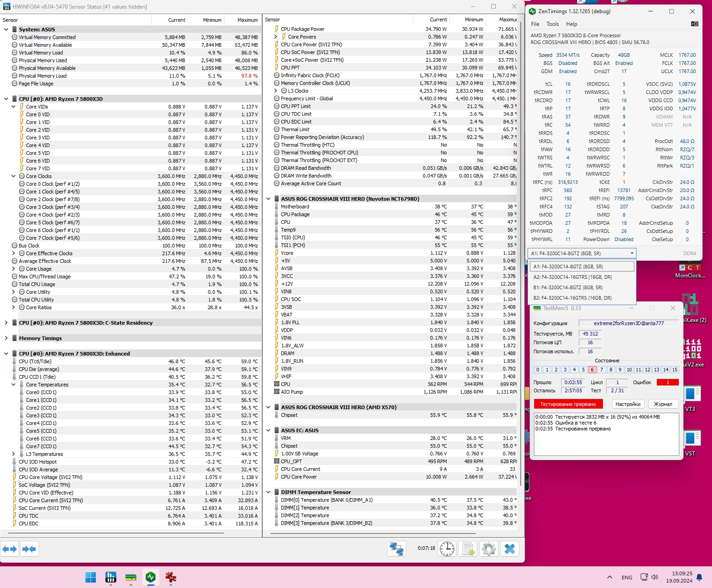Click the HWiNFO expand columns arrows icon

pyautogui.click(x=10, y=549)
